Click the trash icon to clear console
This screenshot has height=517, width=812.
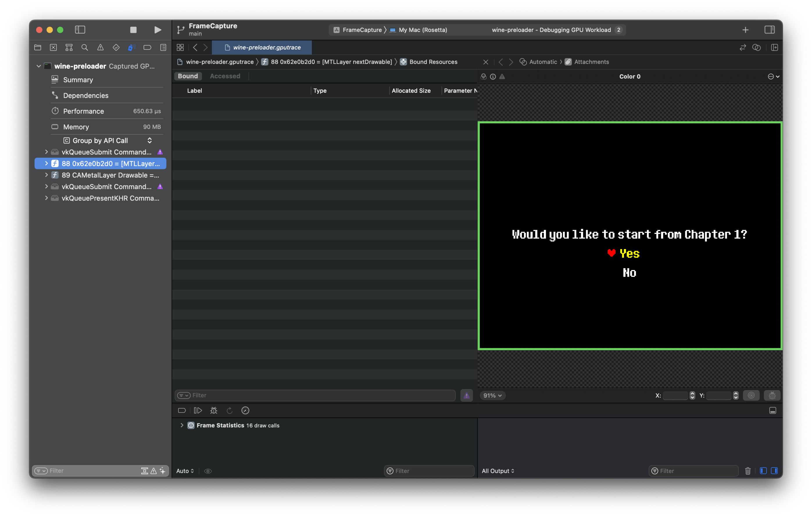click(x=747, y=471)
